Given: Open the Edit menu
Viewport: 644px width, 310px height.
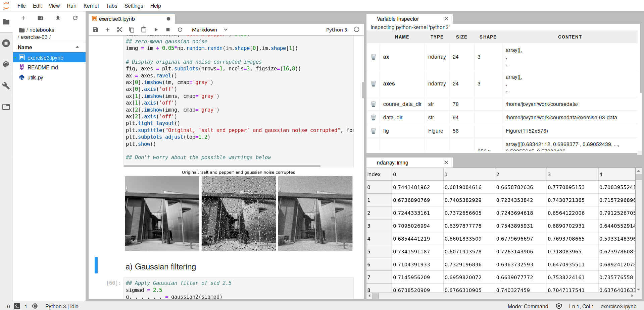Looking at the screenshot, I should tap(37, 6).
